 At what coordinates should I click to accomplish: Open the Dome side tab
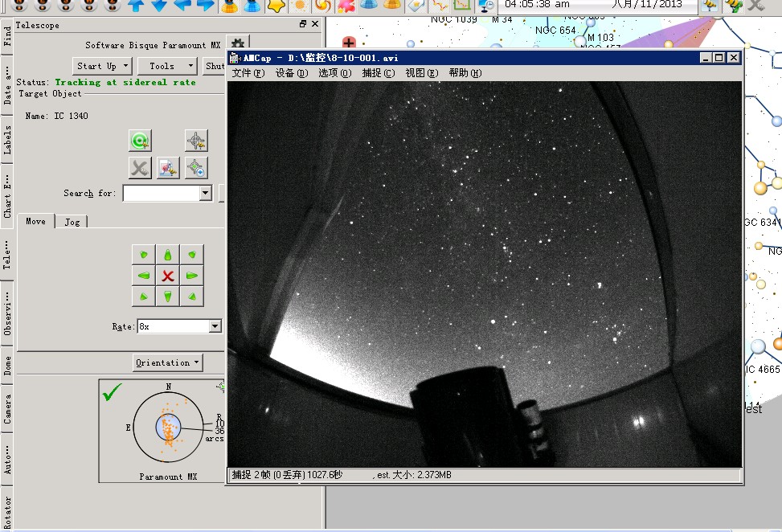(x=7, y=365)
